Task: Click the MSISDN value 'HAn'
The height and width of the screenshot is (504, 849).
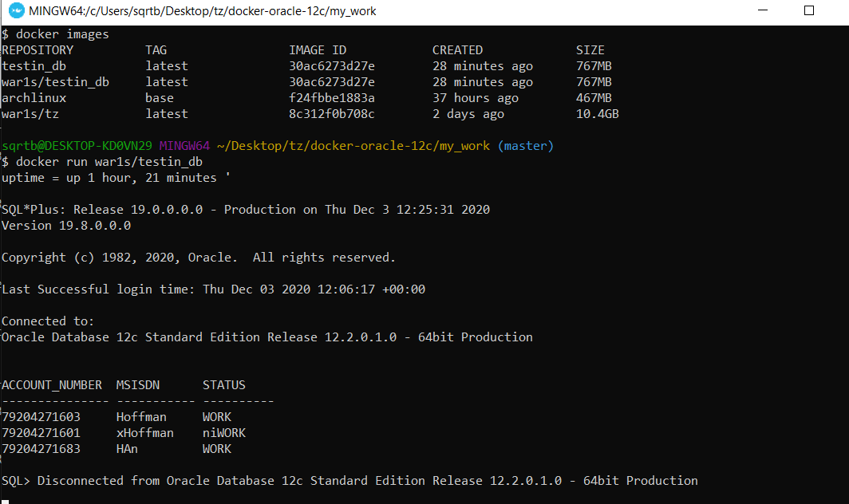Action: click(x=127, y=449)
